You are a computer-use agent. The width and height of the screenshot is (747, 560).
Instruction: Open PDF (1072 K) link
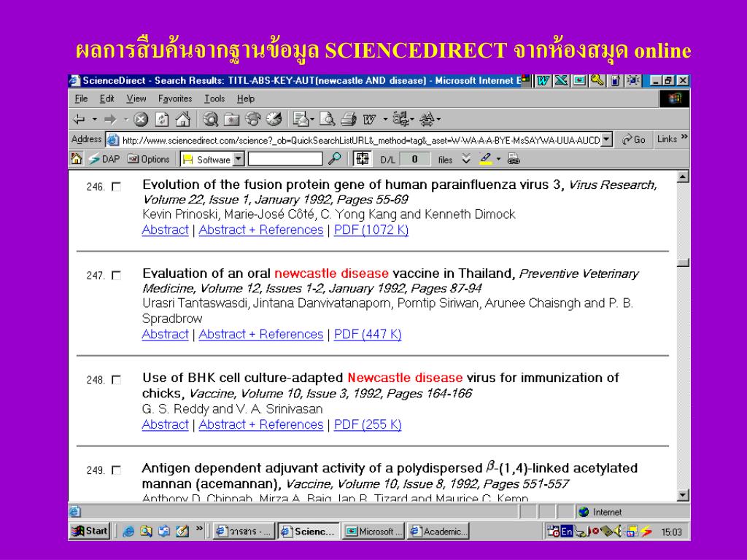coord(371,230)
